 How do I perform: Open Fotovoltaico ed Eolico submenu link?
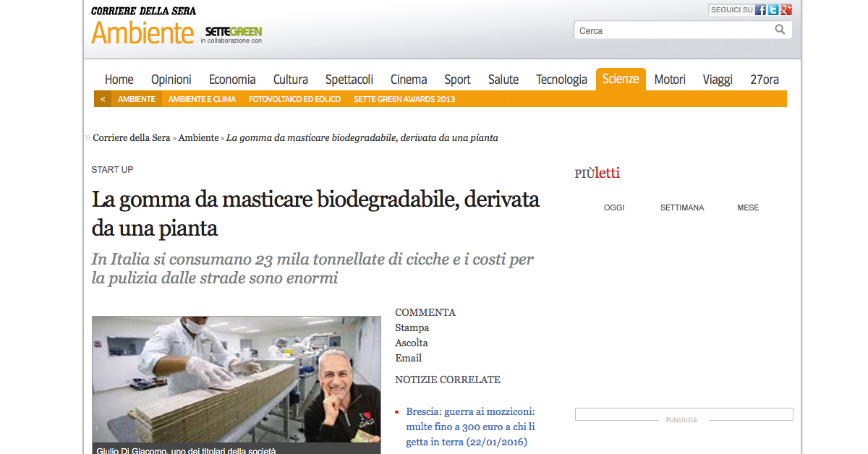pos(294,99)
